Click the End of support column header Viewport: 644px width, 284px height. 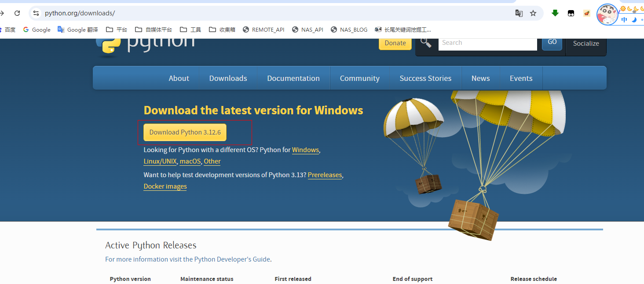coord(413,279)
